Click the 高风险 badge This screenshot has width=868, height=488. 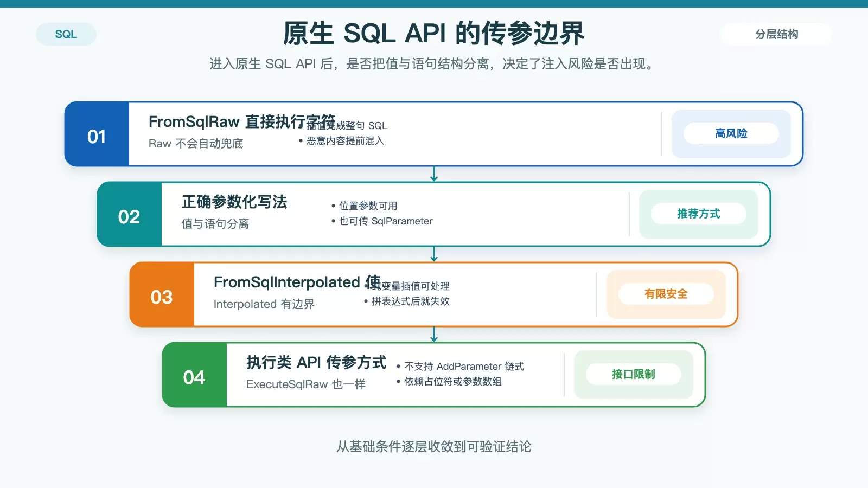731,133
